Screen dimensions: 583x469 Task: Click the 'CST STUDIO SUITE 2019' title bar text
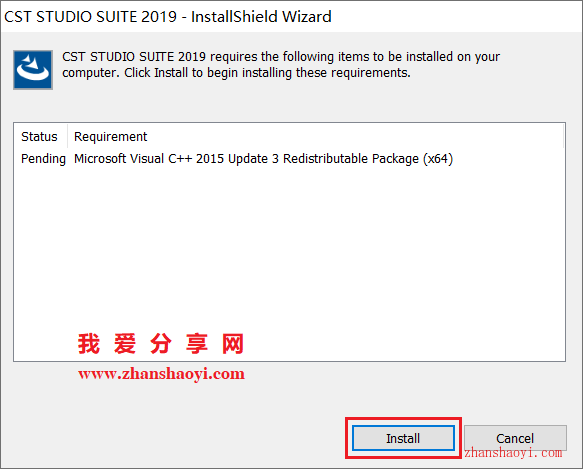90,17
